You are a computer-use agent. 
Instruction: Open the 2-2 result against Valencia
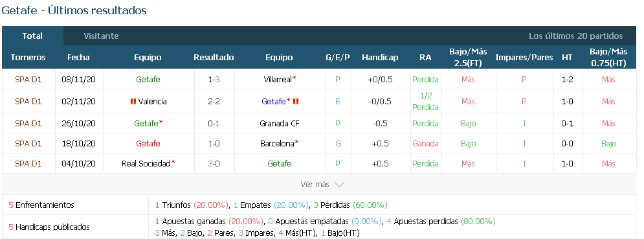(x=214, y=101)
